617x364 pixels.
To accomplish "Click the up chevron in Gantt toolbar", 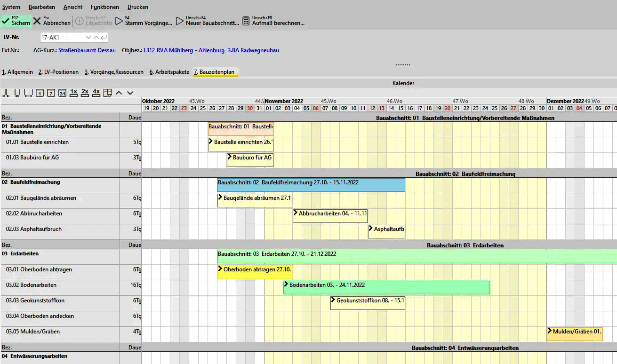I will [x=119, y=93].
